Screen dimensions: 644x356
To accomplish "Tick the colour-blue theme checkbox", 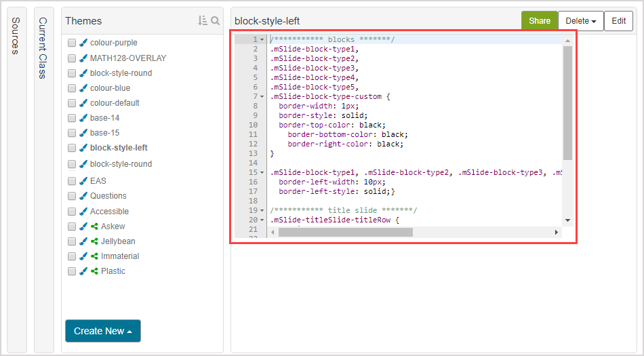I will pyautogui.click(x=72, y=88).
